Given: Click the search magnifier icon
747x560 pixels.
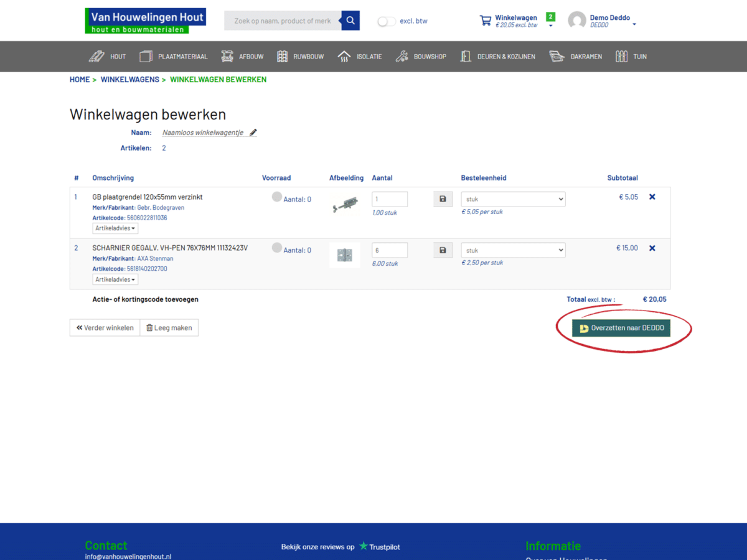Looking at the screenshot, I should point(350,21).
